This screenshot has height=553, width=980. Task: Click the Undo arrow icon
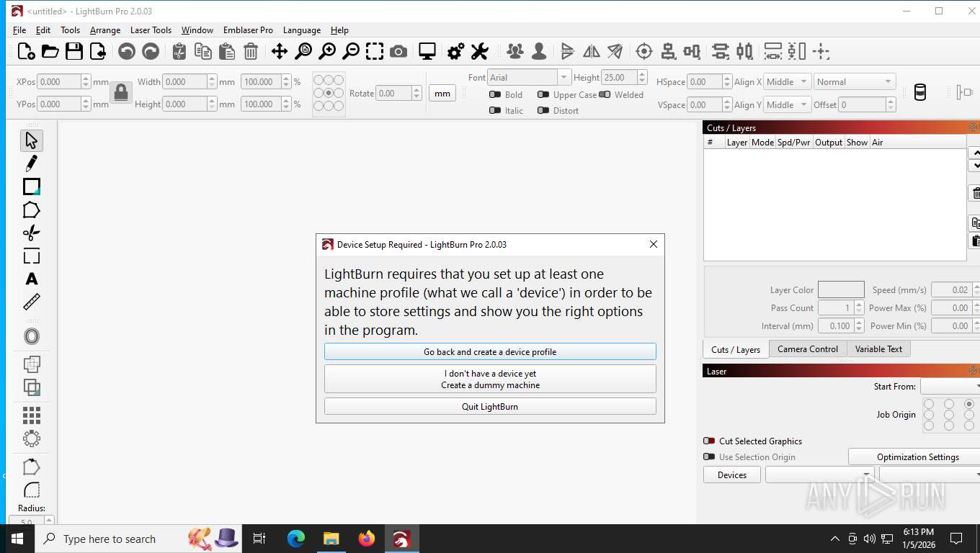(127, 51)
